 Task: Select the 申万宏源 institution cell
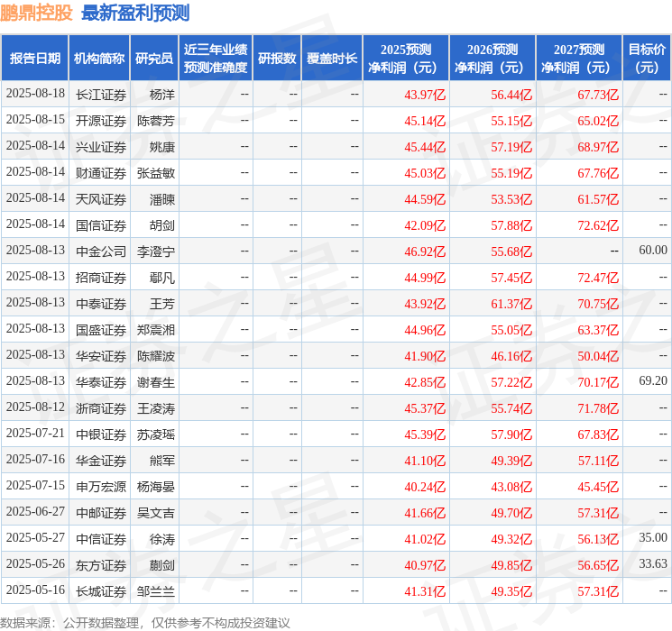coord(101,487)
